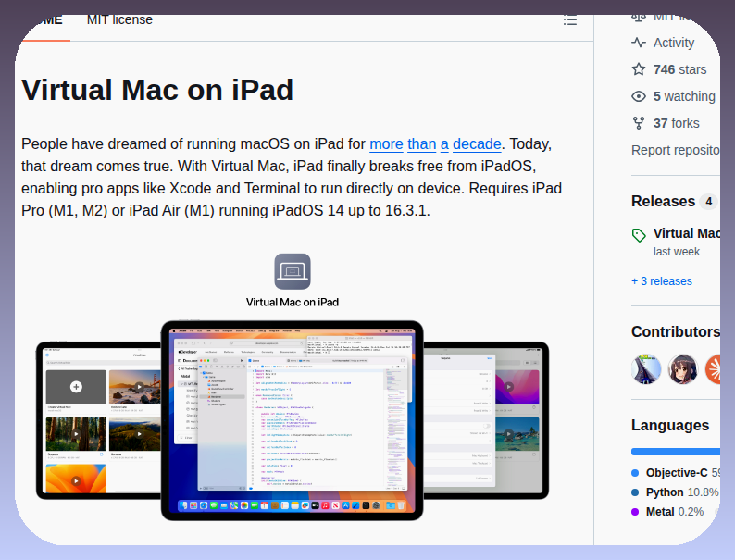The width and height of the screenshot is (735, 560).
Task: Open the iPad screenshots banner image
Action: coord(293,420)
